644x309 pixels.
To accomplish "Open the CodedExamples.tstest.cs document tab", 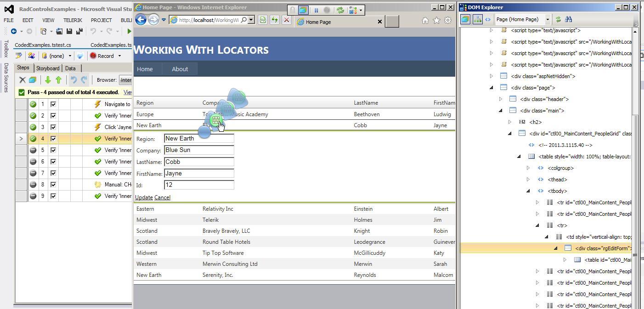I will click(43, 45).
